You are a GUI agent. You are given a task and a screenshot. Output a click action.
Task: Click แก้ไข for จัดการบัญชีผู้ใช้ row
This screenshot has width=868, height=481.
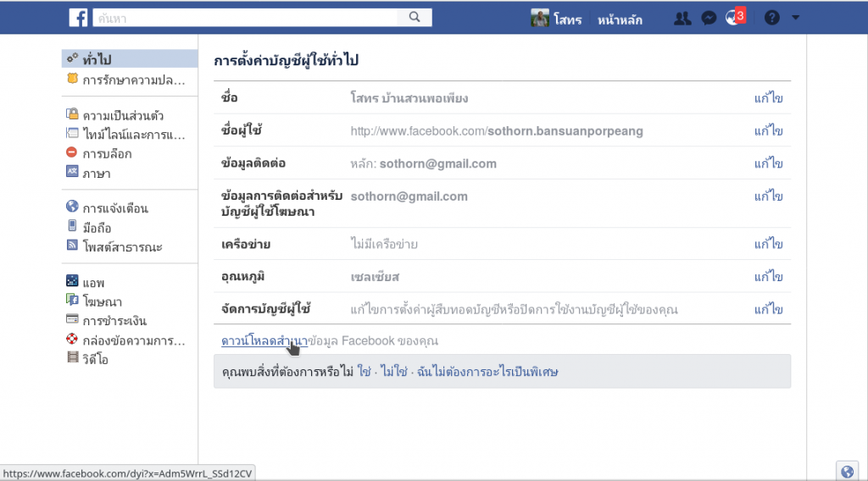tap(768, 309)
